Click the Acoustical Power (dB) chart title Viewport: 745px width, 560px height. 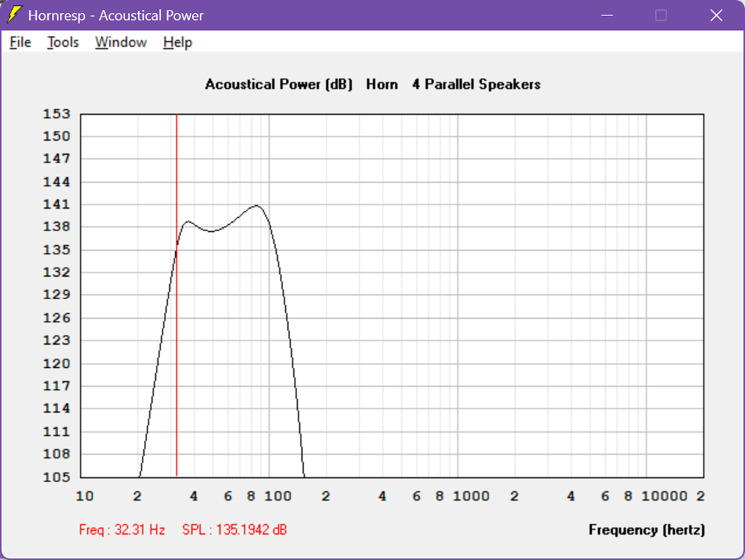pyautogui.click(x=279, y=85)
